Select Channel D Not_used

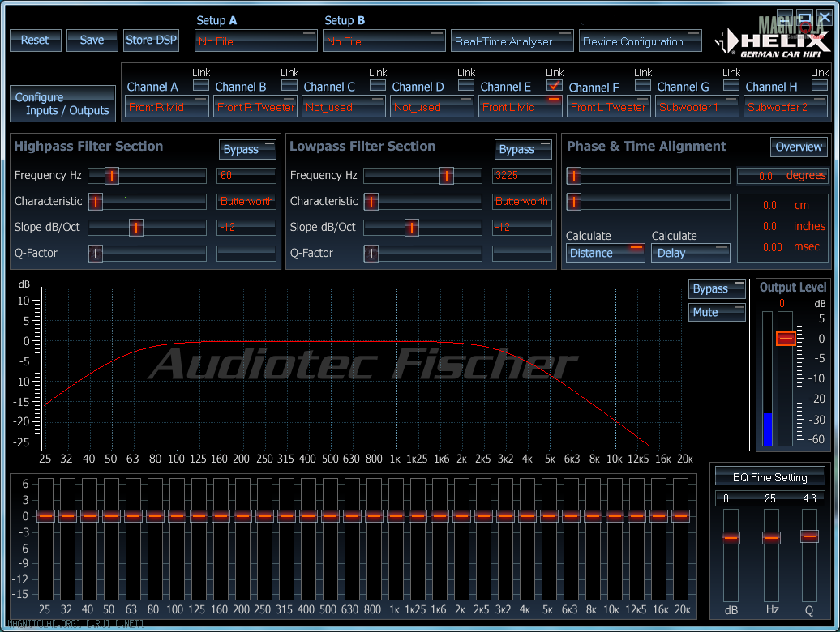(432, 106)
